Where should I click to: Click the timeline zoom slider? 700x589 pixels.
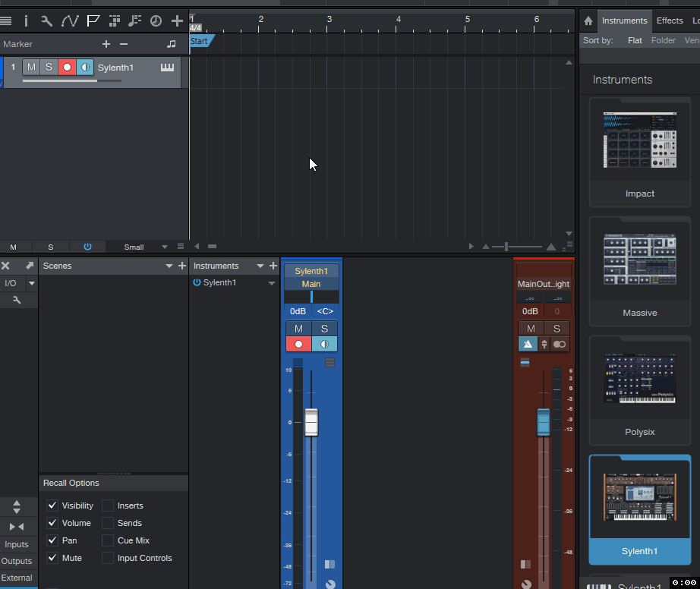(506, 247)
